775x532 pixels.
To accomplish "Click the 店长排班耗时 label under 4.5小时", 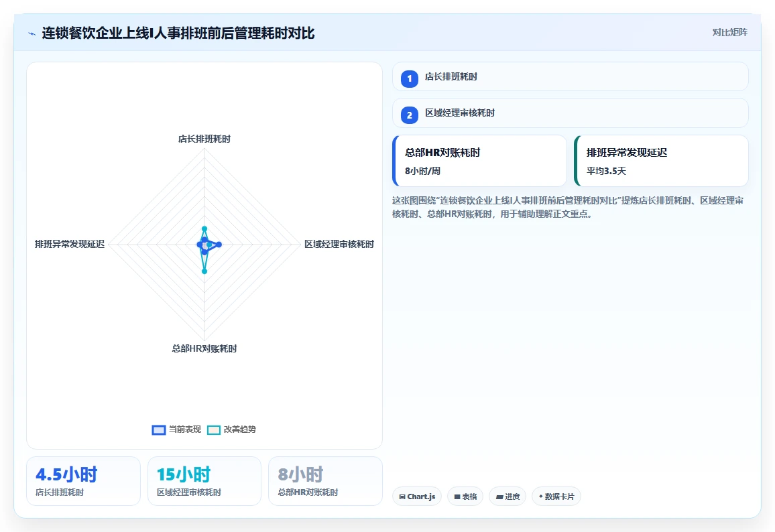I will point(60,492).
